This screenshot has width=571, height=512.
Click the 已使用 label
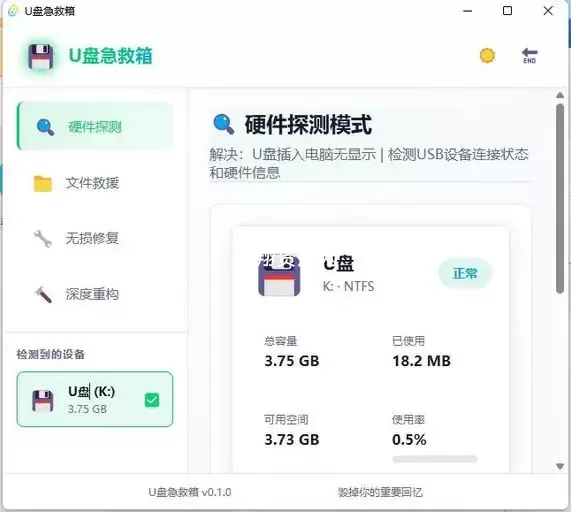coord(408,341)
